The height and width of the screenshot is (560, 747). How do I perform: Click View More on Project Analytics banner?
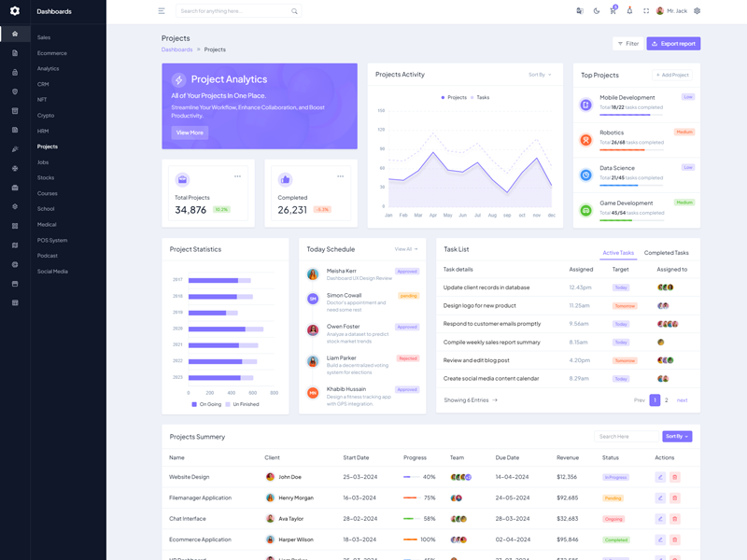(190, 133)
